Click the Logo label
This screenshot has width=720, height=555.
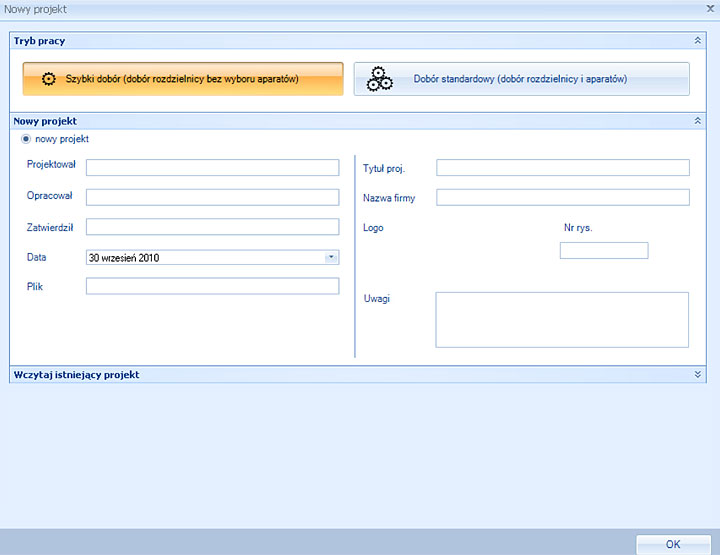pyautogui.click(x=373, y=228)
